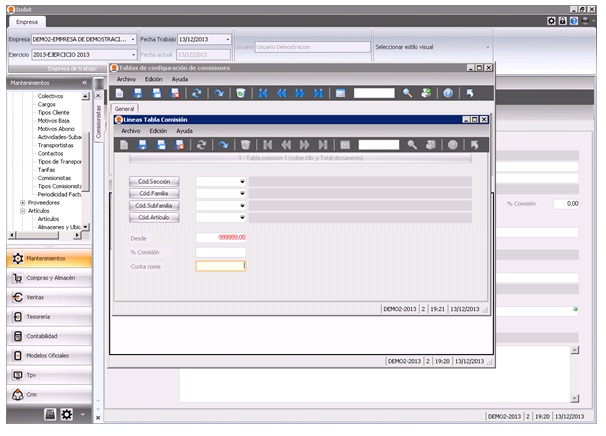The image size is (606, 436).
Task: Go to first record in Tablas de configuración toolbar
Action: pyautogui.click(x=263, y=92)
